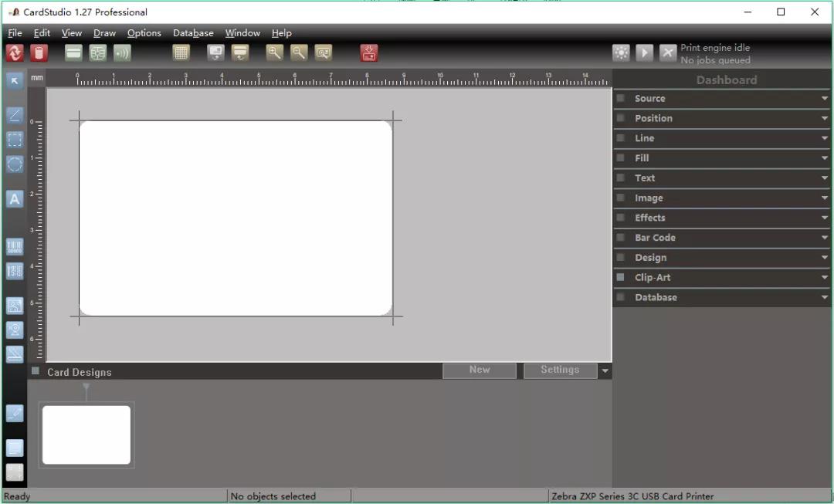Select the Line drawing tool
The width and height of the screenshot is (834, 504).
coord(15,115)
